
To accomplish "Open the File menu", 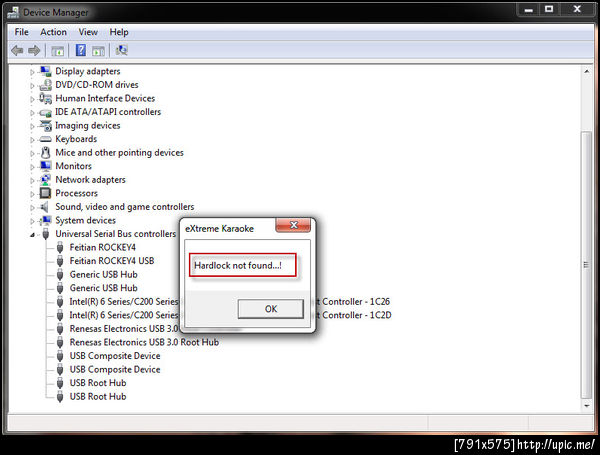I will point(21,32).
